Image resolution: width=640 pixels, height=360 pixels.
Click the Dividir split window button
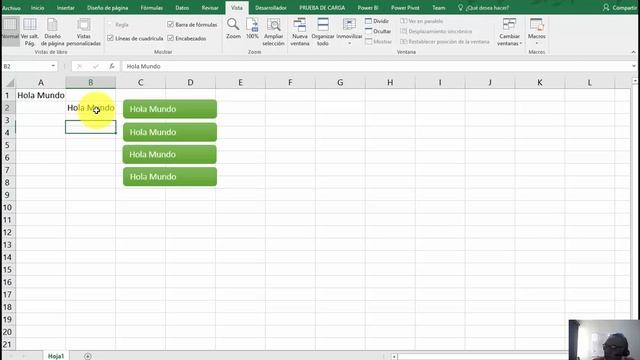pos(377,21)
